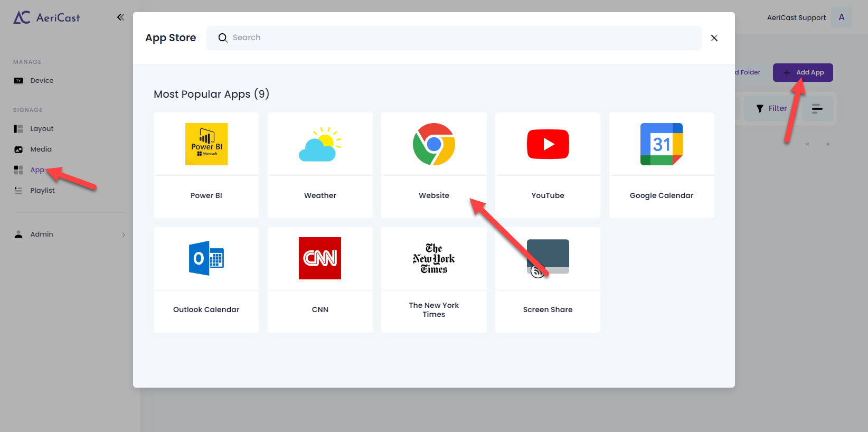Viewport: 868px width, 432px height.
Task: Expand the Admin menu chevron
Action: pyautogui.click(x=124, y=234)
